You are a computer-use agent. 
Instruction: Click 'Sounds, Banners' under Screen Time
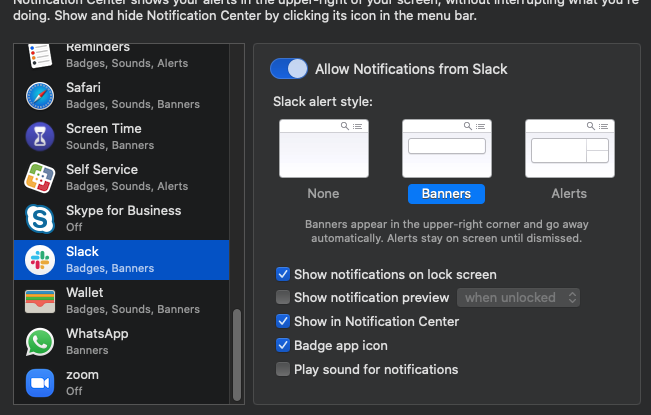[110, 145]
